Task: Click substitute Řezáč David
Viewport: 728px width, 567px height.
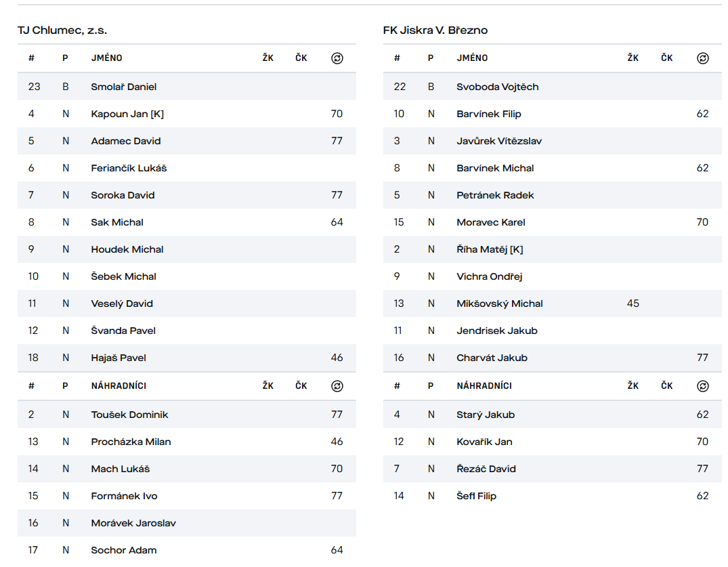Action: [486, 469]
